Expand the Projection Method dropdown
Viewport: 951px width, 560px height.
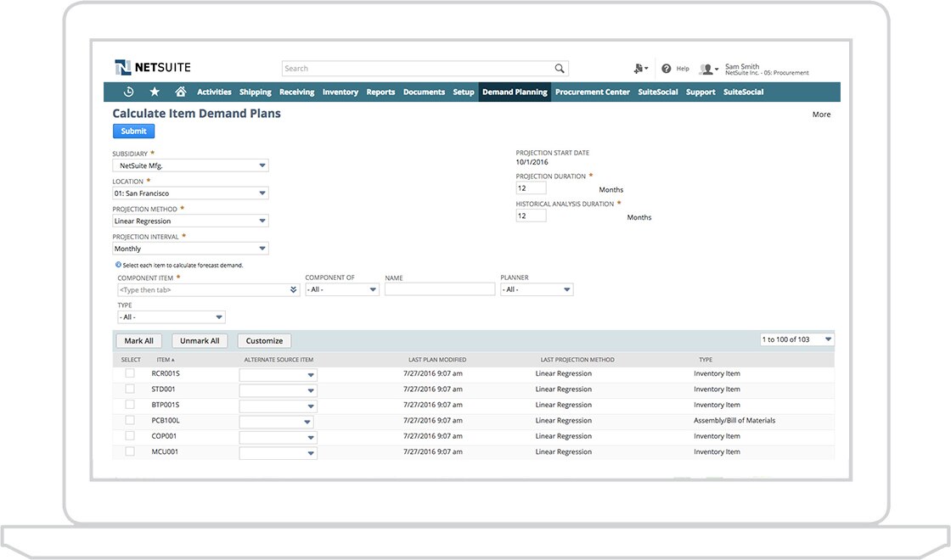pyautogui.click(x=263, y=220)
